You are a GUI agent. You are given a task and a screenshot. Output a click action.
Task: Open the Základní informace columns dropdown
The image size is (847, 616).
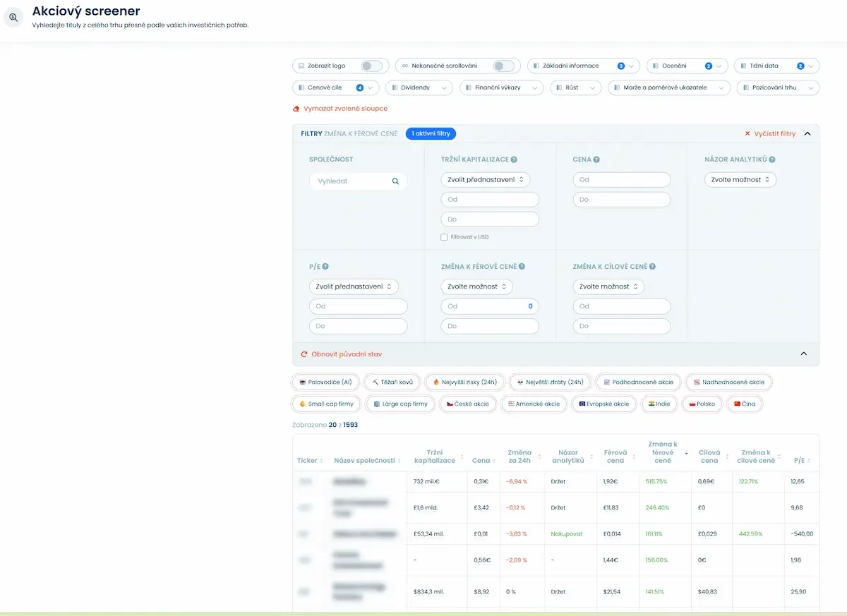tap(583, 66)
